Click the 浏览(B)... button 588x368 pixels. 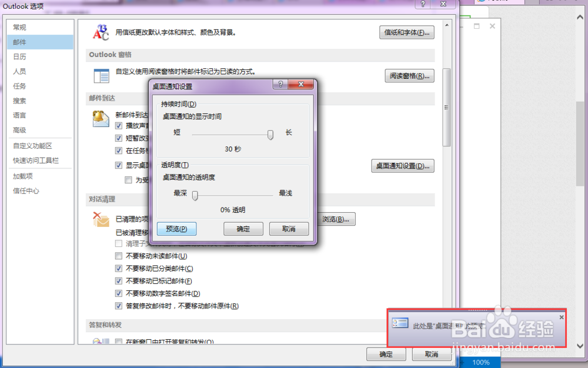click(x=336, y=219)
